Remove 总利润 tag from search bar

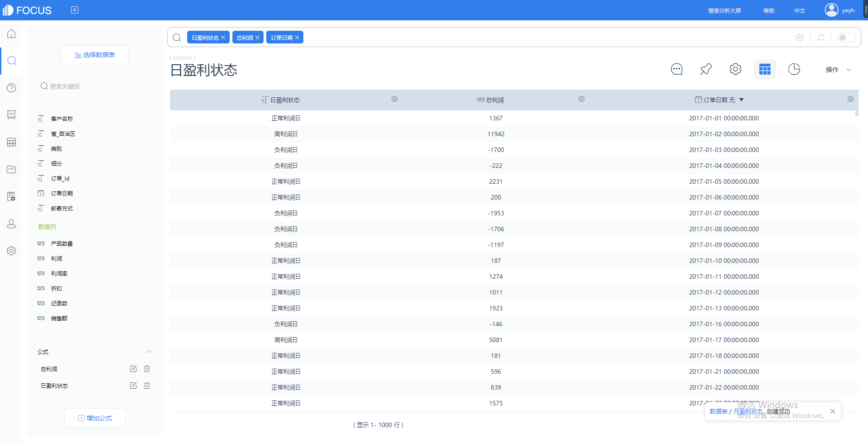[x=257, y=38]
